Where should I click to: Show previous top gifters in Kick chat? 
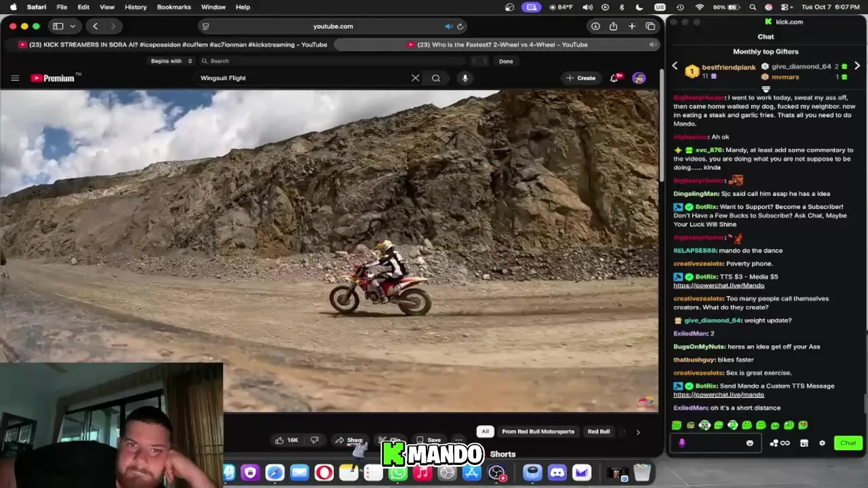[x=675, y=66]
